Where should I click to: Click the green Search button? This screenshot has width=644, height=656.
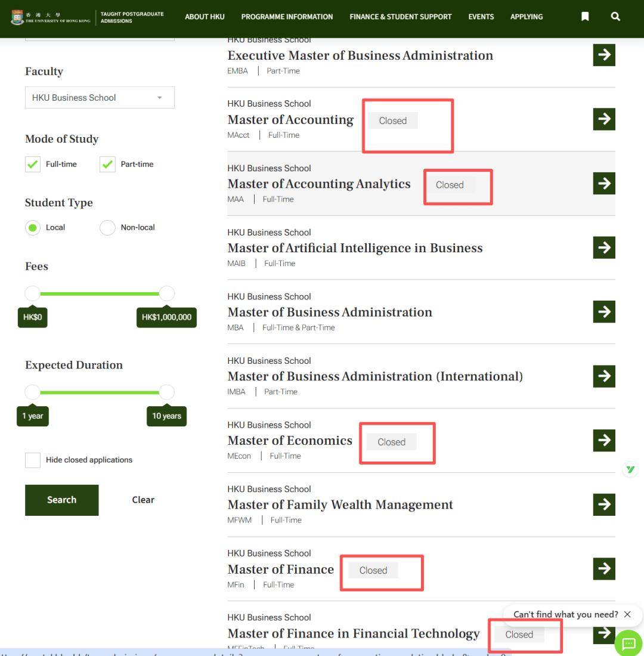pos(62,500)
